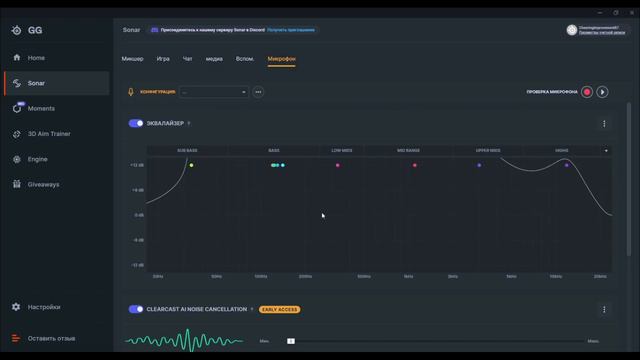640x360 pixels.
Task: Switch to the Микшер tab
Action: click(x=132, y=59)
